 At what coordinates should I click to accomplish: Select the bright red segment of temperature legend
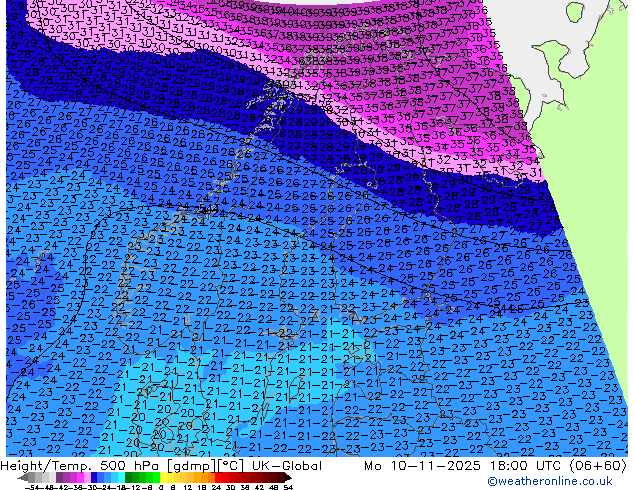tap(222, 477)
